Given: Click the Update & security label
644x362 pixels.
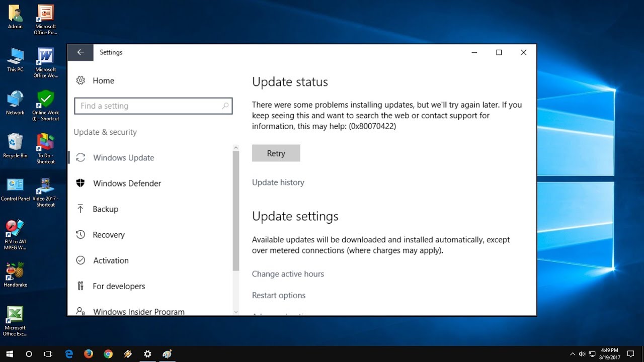Looking at the screenshot, I should tap(105, 132).
